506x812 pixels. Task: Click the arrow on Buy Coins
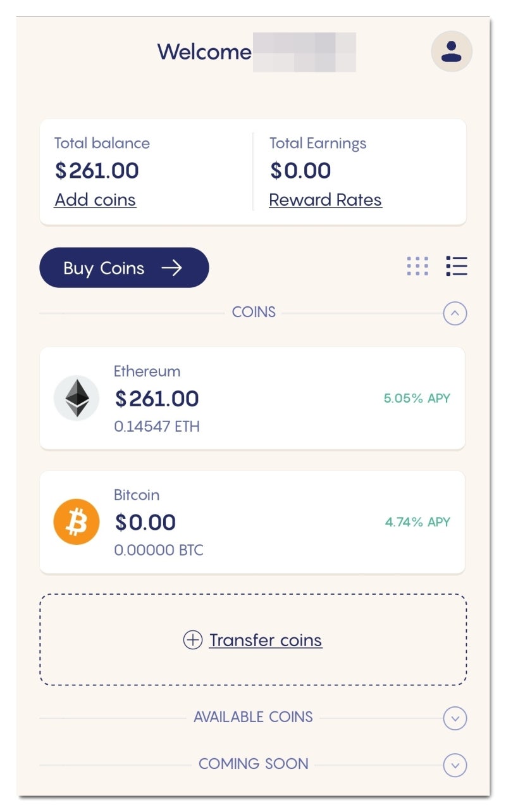point(171,268)
